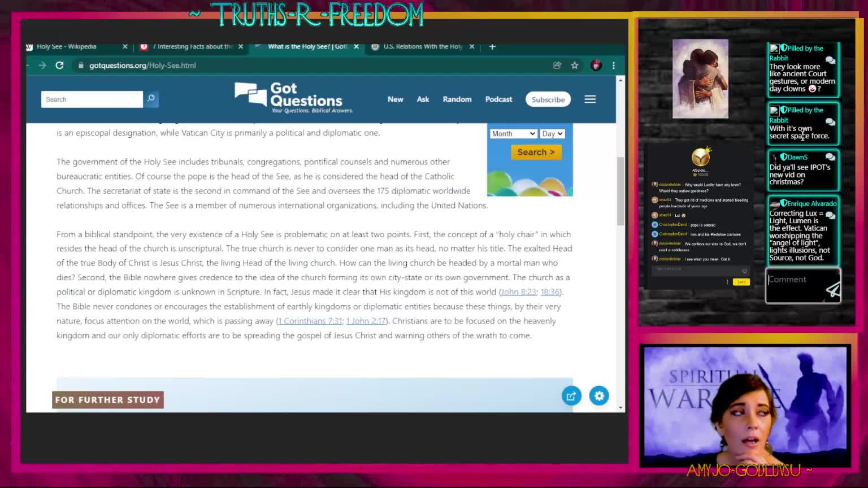Click the yellow Search > button
868x488 pixels.
click(x=536, y=152)
